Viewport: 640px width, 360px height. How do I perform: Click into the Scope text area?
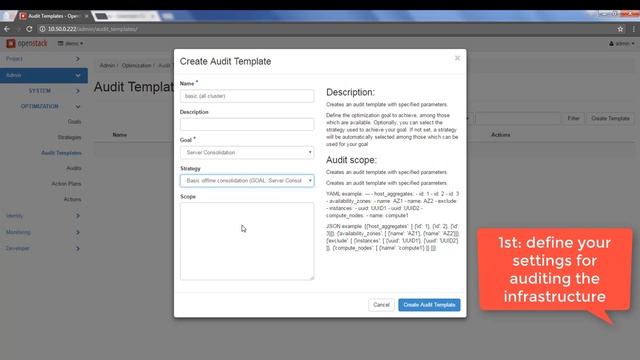click(247, 241)
